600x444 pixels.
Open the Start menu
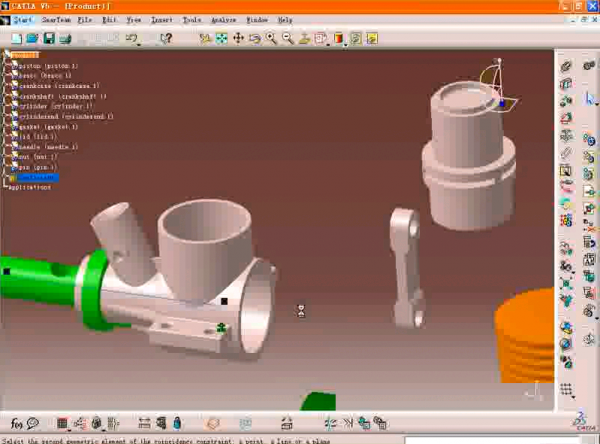23,20
